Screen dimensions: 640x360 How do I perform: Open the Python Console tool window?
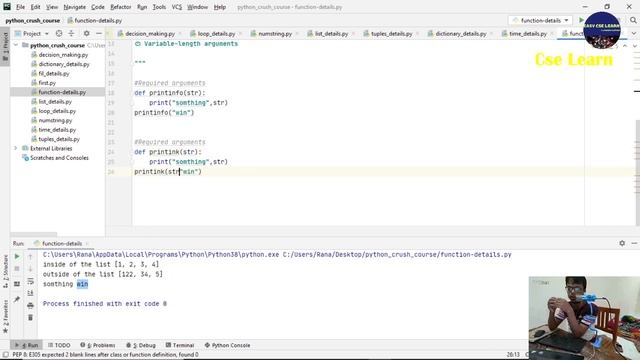click(x=227, y=345)
